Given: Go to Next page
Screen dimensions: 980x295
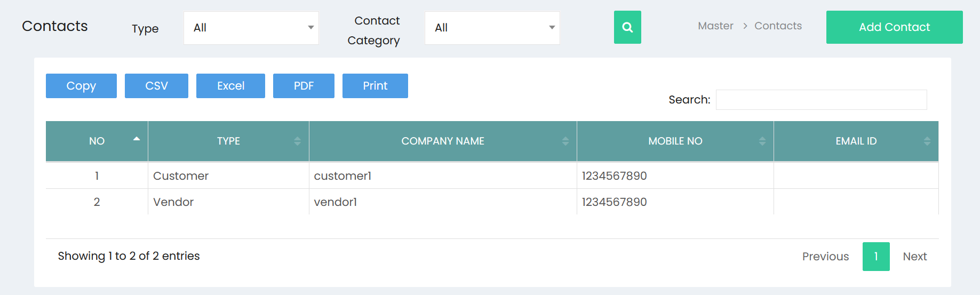Looking at the screenshot, I should pos(915,257).
